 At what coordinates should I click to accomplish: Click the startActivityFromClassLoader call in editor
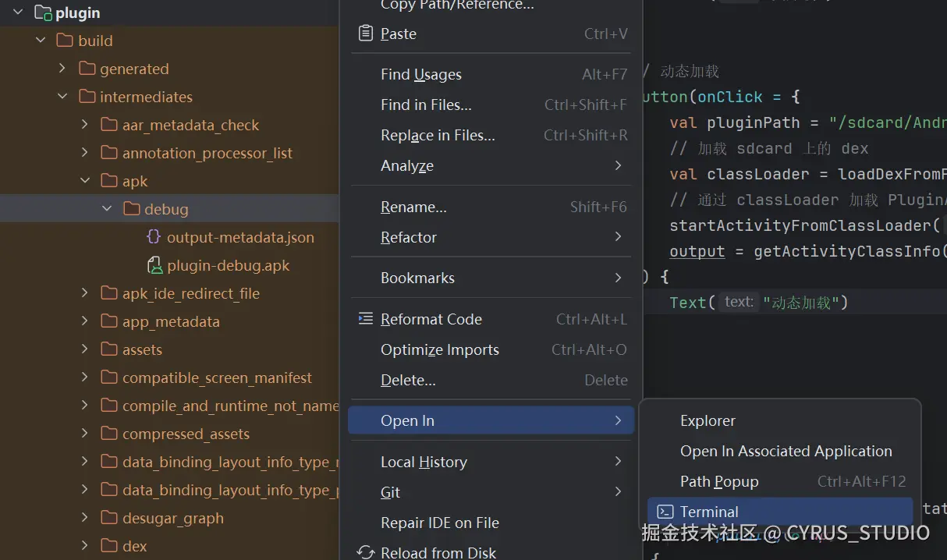pyautogui.click(x=800, y=225)
